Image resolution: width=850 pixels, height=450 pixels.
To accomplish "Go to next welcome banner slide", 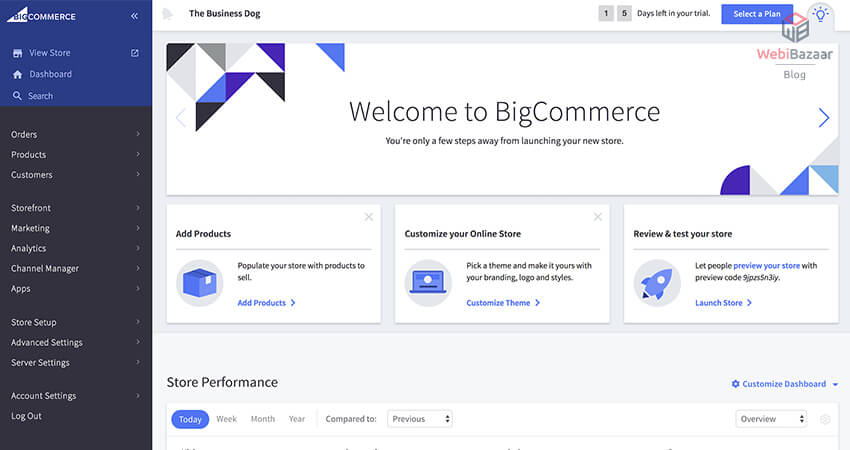I will 824,118.
